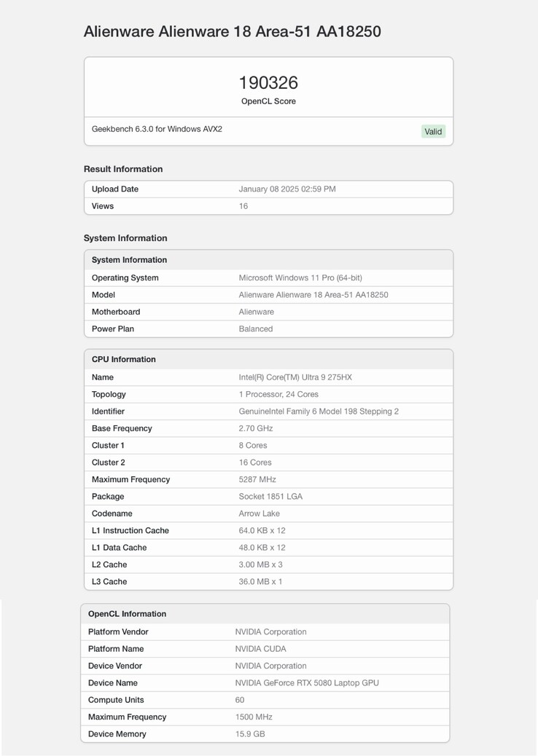This screenshot has width=538, height=756.
Task: Click the Device Memory 15.9 GB value
Action: tap(249, 734)
